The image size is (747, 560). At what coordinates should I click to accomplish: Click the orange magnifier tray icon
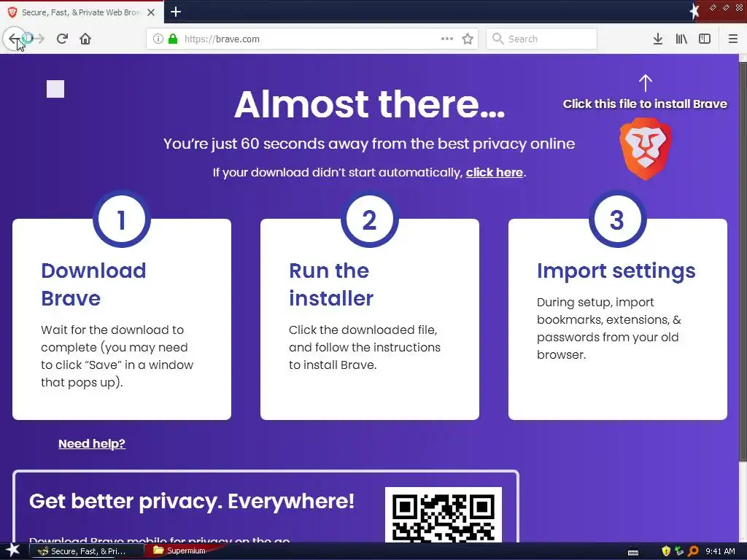click(693, 551)
